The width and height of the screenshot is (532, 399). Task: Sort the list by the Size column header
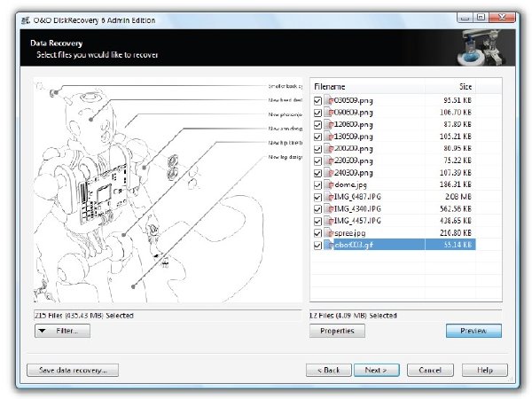click(450, 87)
